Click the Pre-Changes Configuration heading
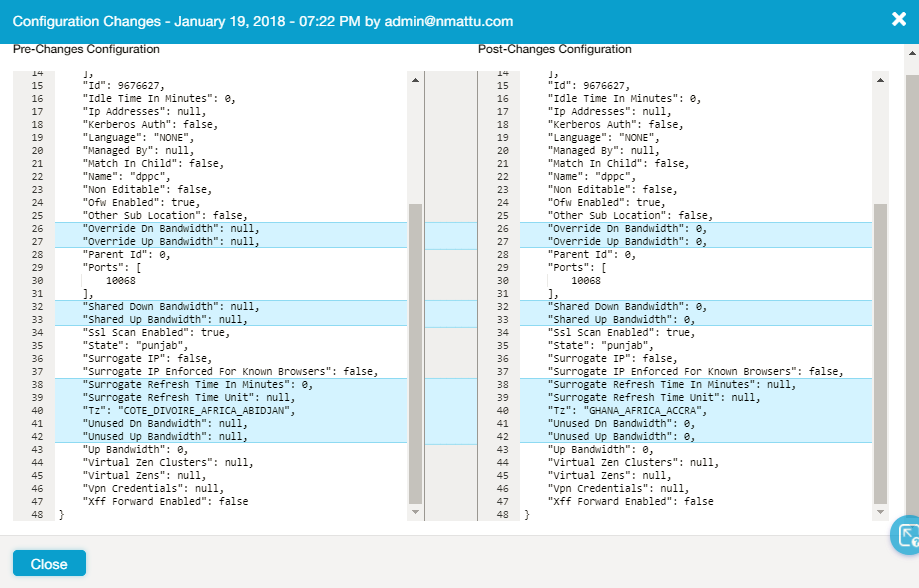This screenshot has height=588, width=919. coord(86,49)
